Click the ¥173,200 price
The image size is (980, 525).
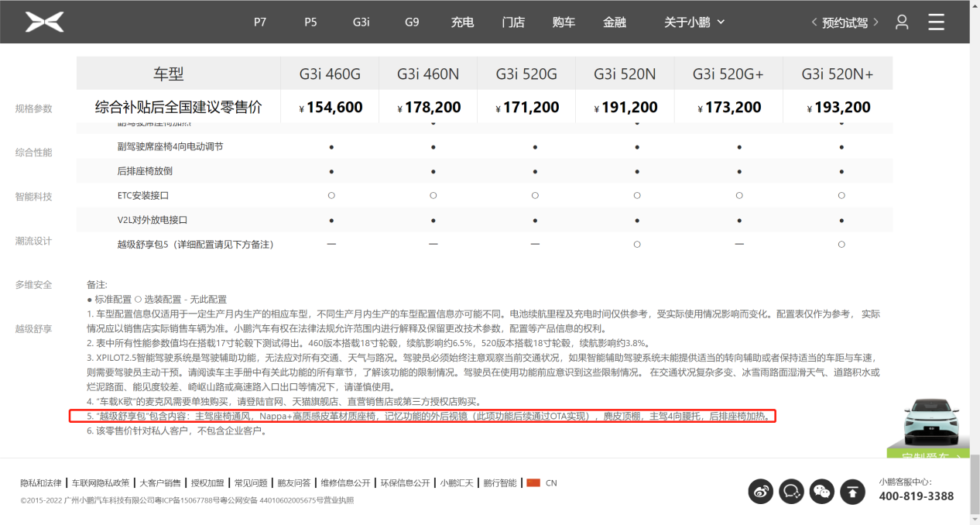729,108
